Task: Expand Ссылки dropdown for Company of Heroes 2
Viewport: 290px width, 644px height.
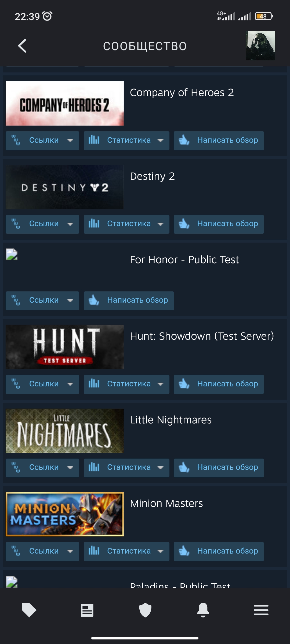Action: (x=42, y=141)
